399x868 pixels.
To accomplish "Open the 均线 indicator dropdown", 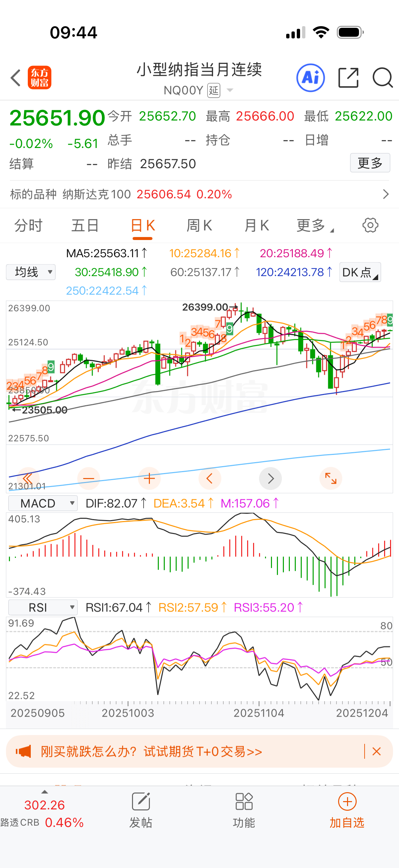I will (31, 272).
